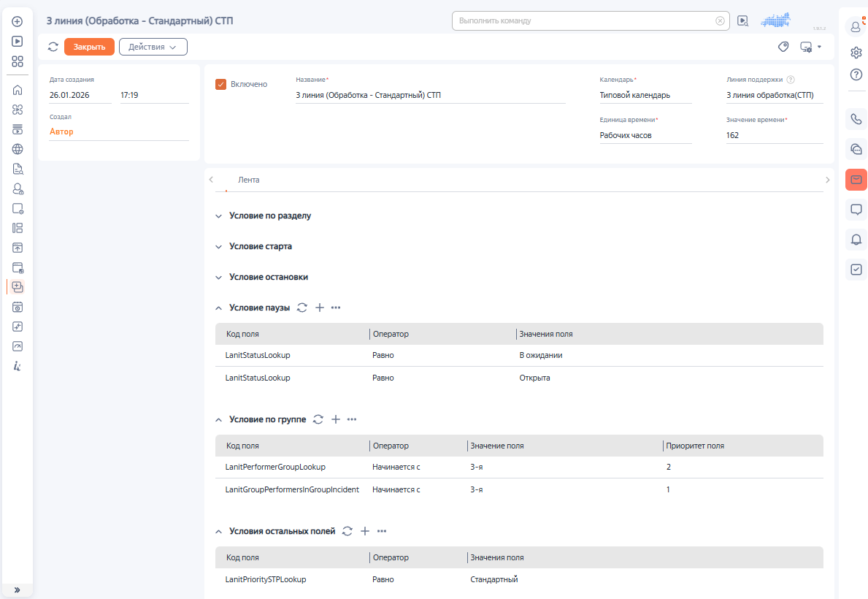Click the refresh icon beside Закрыть button
The width and height of the screenshot is (868, 599).
pos(53,47)
